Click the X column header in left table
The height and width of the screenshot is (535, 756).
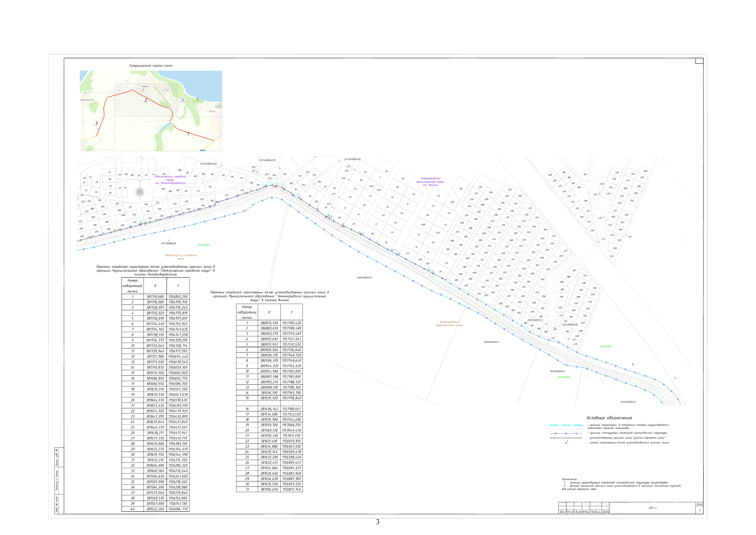155,286
